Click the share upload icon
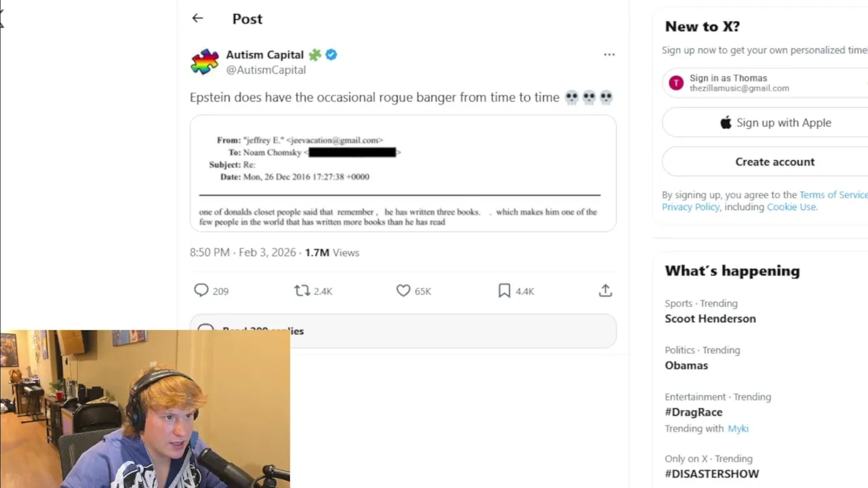 606,291
